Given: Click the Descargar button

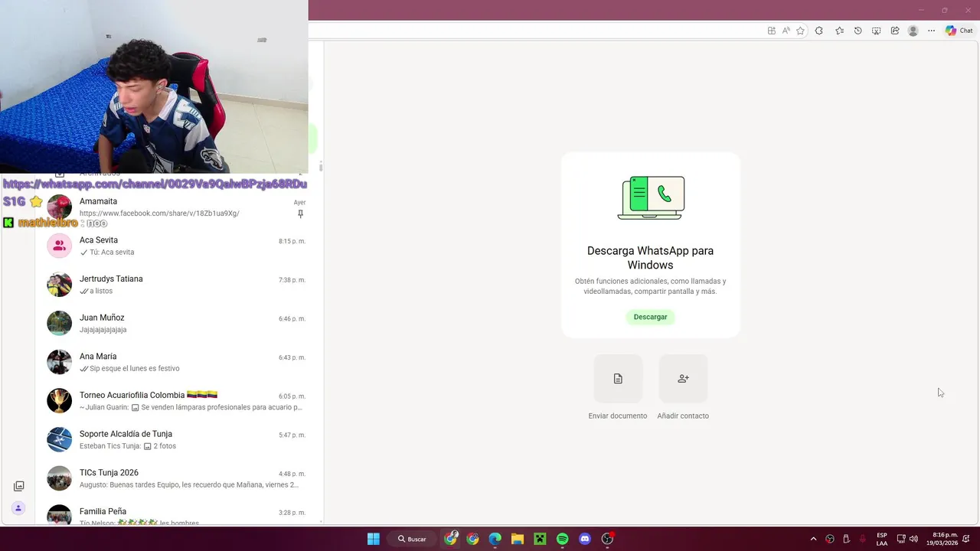Looking at the screenshot, I should click(x=650, y=317).
